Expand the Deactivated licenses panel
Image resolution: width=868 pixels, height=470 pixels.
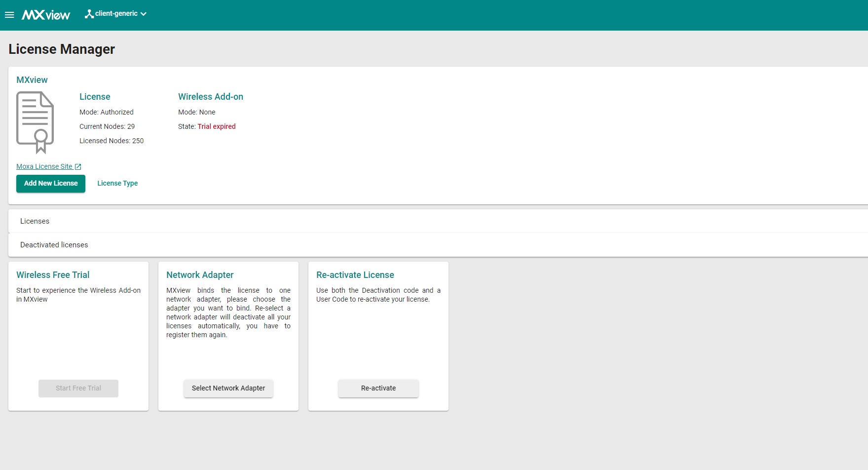click(438, 245)
